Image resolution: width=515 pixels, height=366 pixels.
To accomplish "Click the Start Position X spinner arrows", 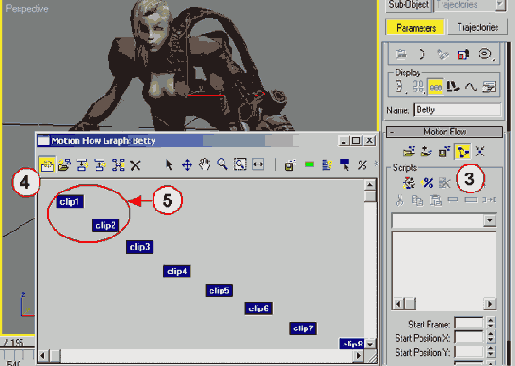I will [x=490, y=337].
